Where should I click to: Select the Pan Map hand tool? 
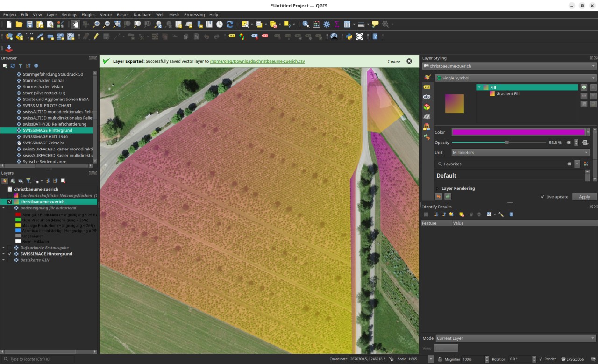(x=75, y=24)
